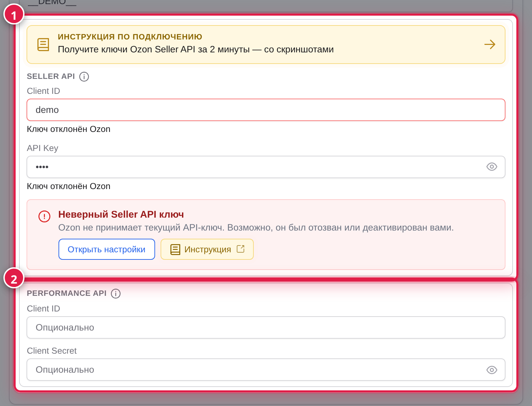Click Ключ отклонён Ozon under API Key

point(69,186)
